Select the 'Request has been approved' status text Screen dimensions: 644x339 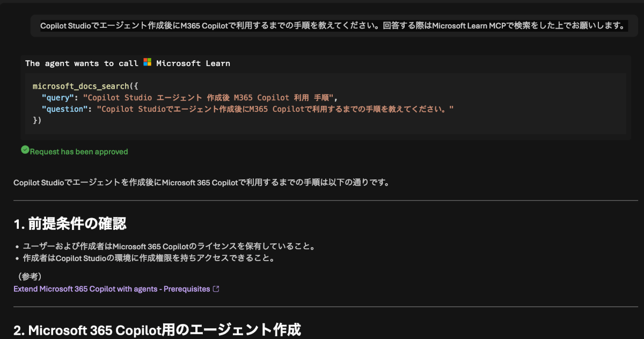coord(79,152)
